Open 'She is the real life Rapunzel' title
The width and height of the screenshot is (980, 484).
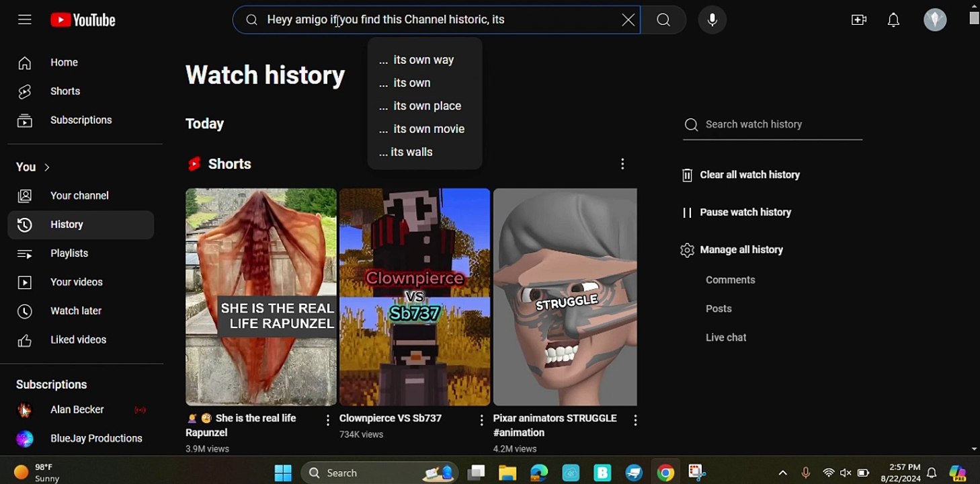241,426
